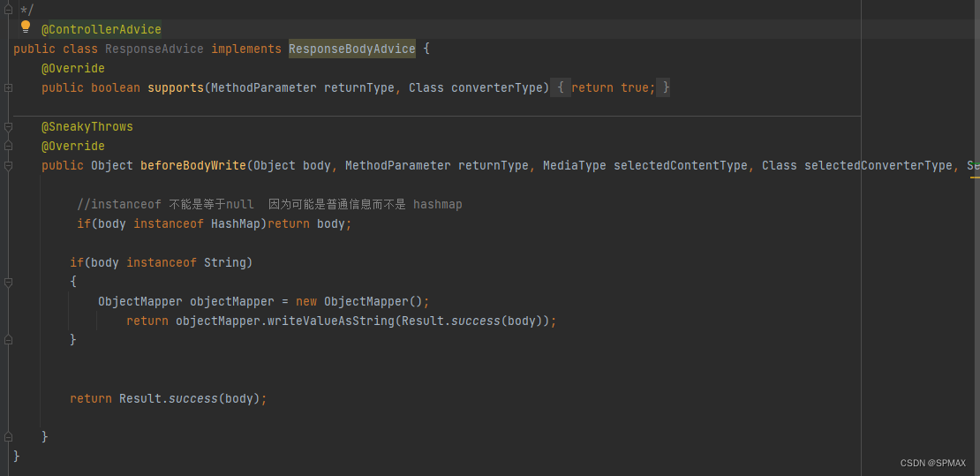Click the beforeBodyWrite method name
Viewport: 980px width, 476px height.
coord(193,166)
